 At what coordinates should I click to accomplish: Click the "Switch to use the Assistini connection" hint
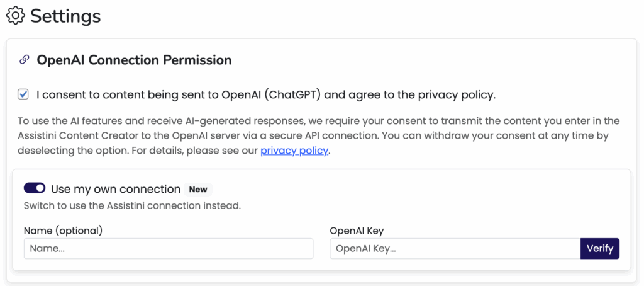[x=132, y=205]
